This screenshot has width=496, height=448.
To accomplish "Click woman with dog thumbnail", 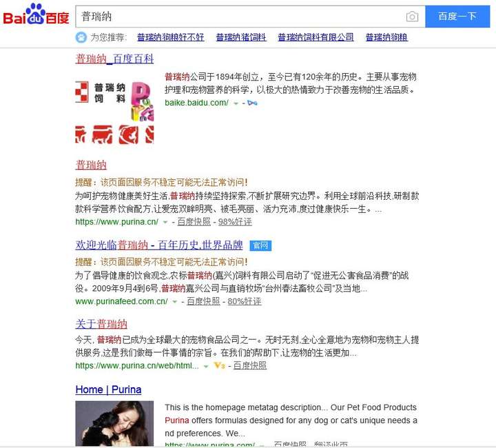I will point(114,423).
